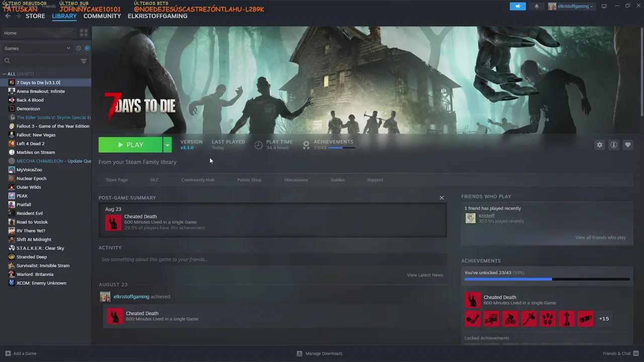Toggle favorite with the heart icon
Viewport: 644px width, 362px height.
(x=628, y=145)
